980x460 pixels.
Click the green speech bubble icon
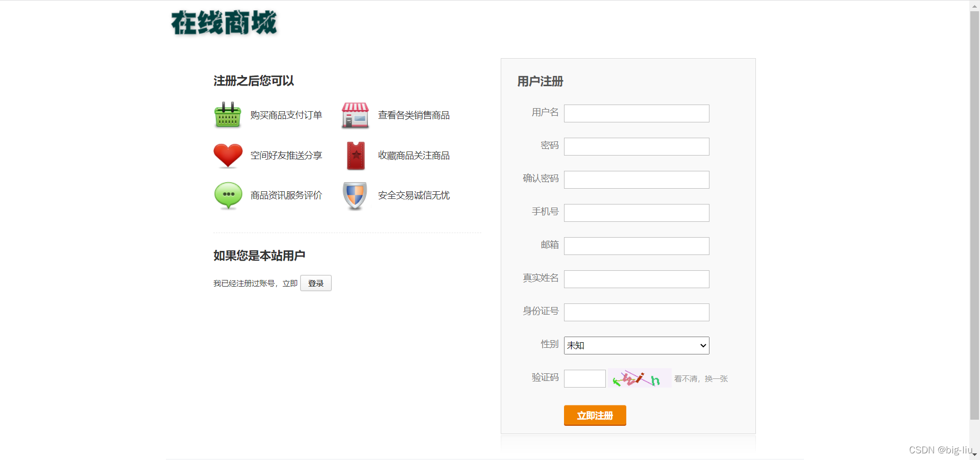point(227,195)
